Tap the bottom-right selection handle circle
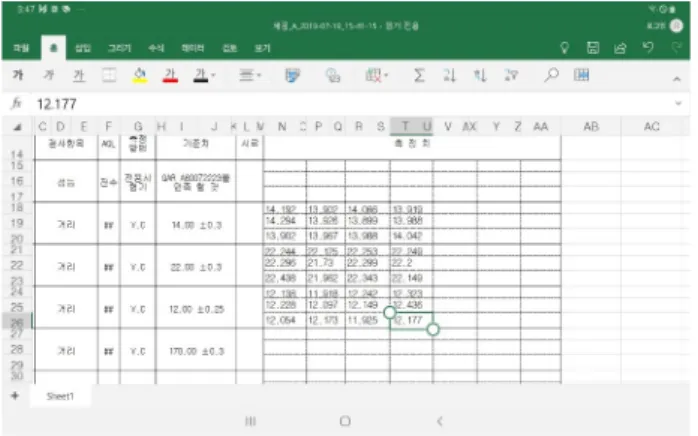The image size is (698, 436). tap(433, 329)
